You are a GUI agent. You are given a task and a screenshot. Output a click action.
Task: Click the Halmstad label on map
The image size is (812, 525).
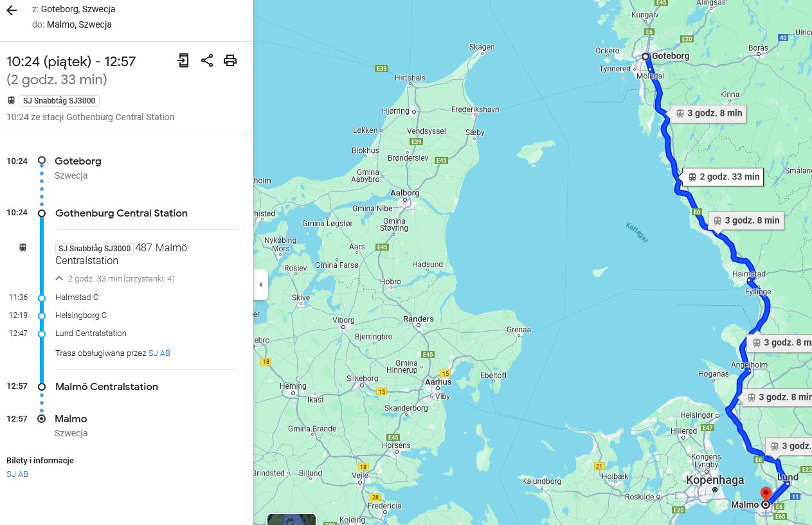pyautogui.click(x=748, y=274)
